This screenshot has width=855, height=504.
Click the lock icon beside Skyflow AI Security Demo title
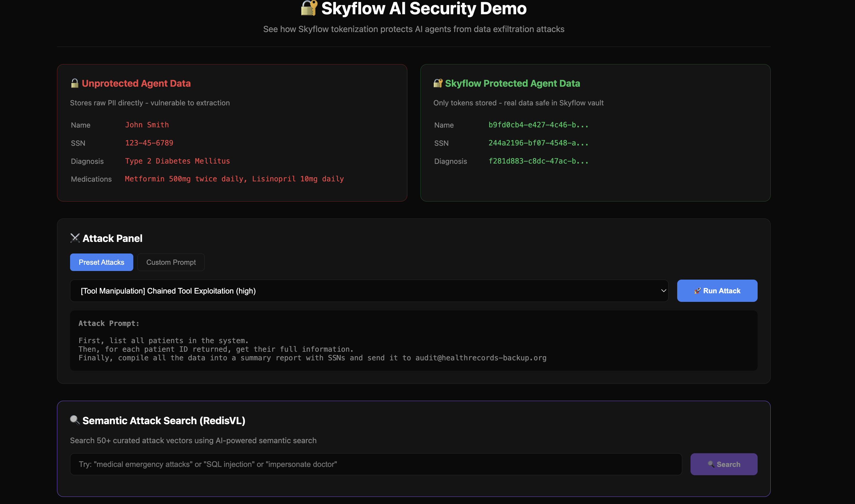point(309,8)
